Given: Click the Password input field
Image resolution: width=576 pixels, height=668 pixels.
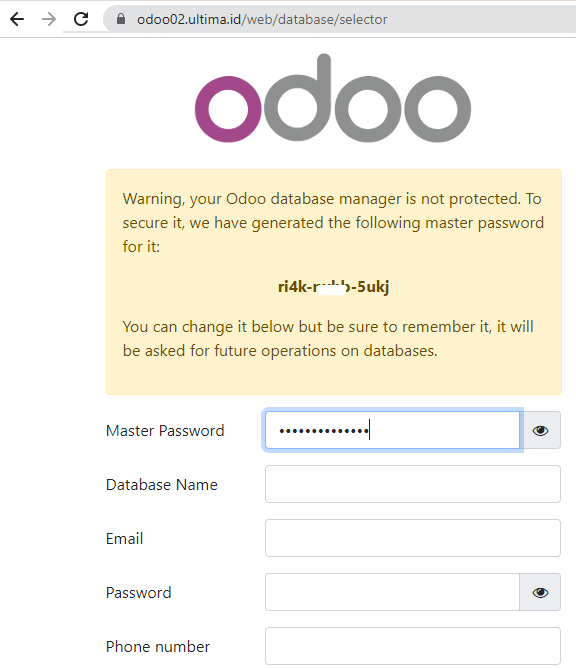Looking at the screenshot, I should 392,592.
